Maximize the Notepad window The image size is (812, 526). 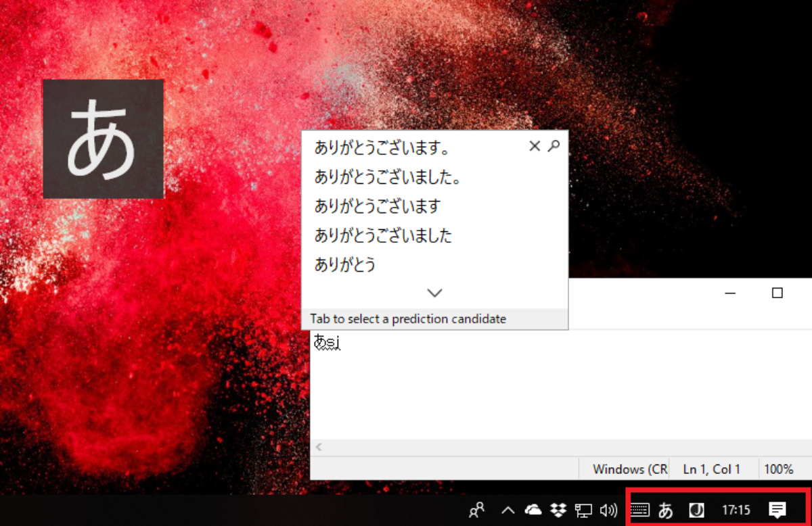[x=777, y=293]
